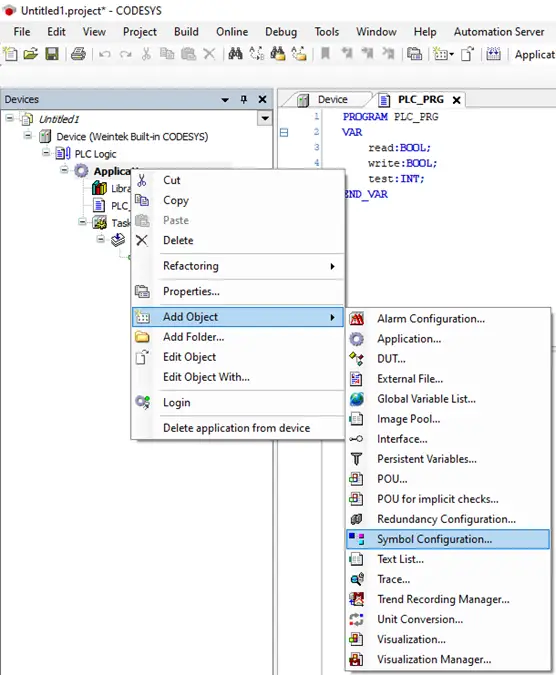Image resolution: width=556 pixels, height=675 pixels.
Task: Click Edit Object With... menu entry
Action: (x=238, y=377)
